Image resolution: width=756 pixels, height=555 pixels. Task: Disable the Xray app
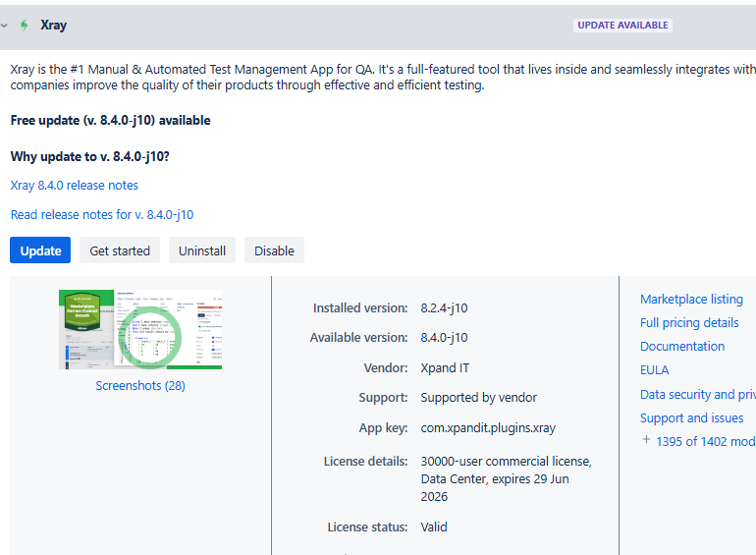[x=274, y=250]
